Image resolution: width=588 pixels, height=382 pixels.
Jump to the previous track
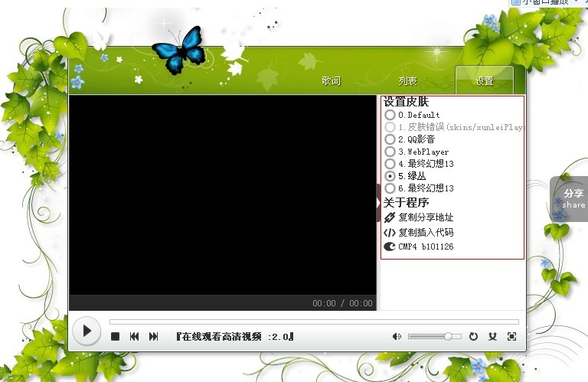[x=134, y=337]
